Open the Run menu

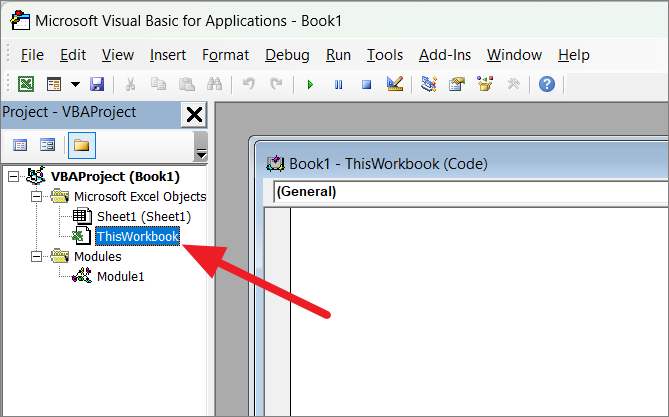(338, 55)
